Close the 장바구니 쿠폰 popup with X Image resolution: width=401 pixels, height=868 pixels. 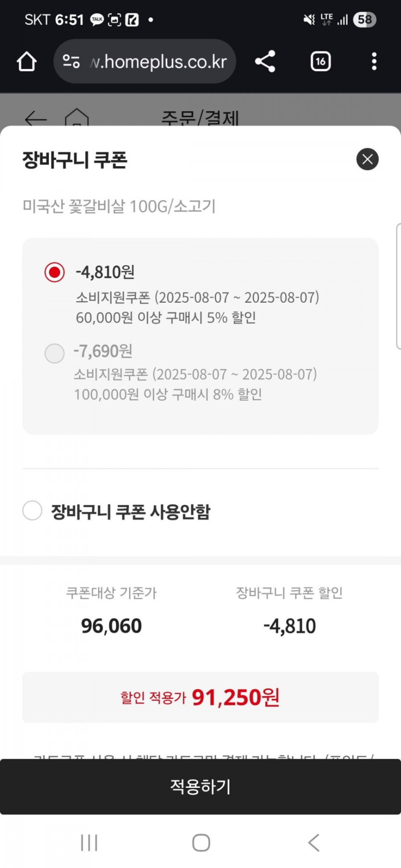(367, 159)
